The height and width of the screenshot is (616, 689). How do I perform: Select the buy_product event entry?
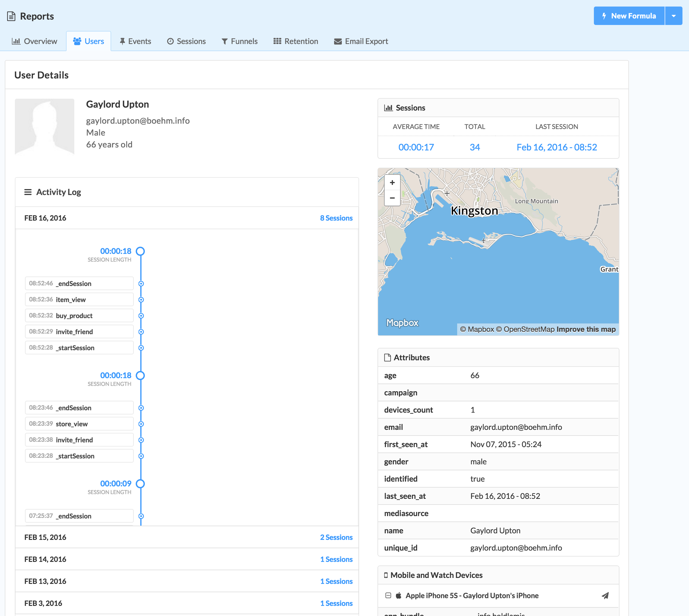pyautogui.click(x=79, y=315)
